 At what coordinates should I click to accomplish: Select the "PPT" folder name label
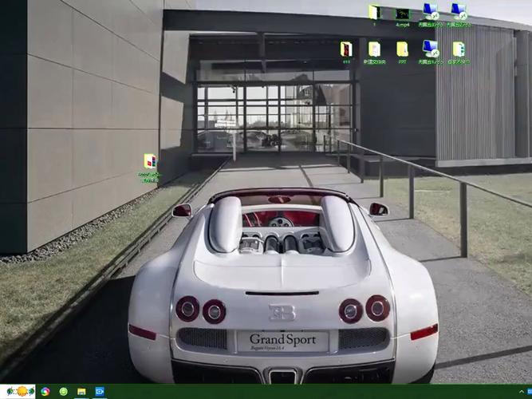point(403,62)
